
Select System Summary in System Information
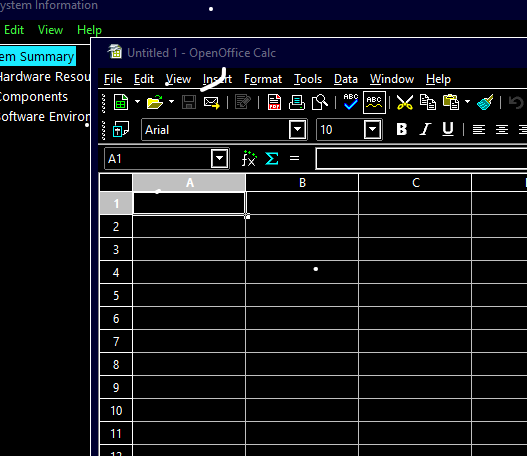pyautogui.click(x=37, y=56)
